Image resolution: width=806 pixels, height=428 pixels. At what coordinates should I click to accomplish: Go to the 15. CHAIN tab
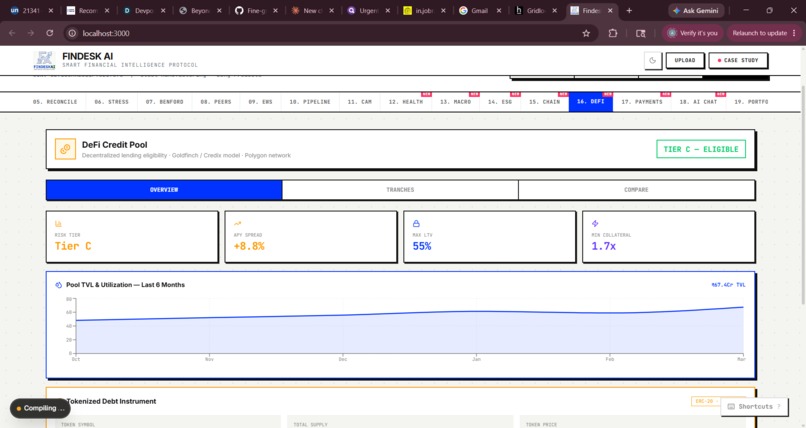tap(544, 102)
